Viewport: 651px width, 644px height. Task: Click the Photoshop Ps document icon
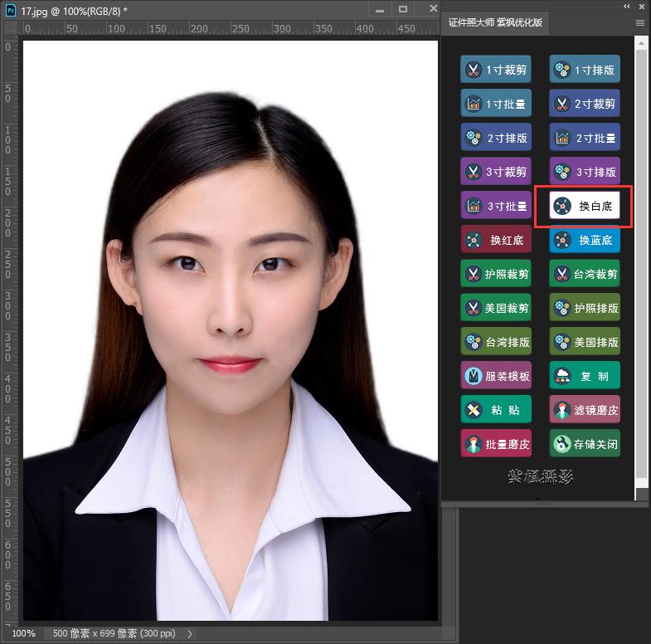11,10
